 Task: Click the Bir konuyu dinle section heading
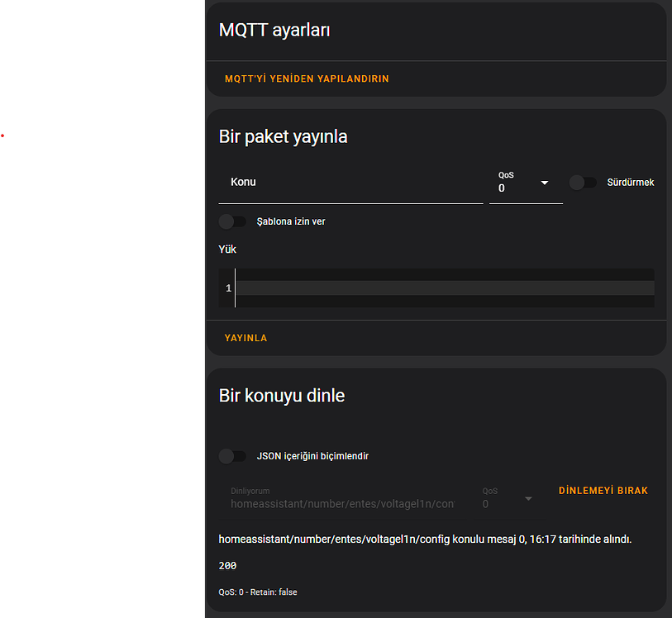tap(281, 395)
